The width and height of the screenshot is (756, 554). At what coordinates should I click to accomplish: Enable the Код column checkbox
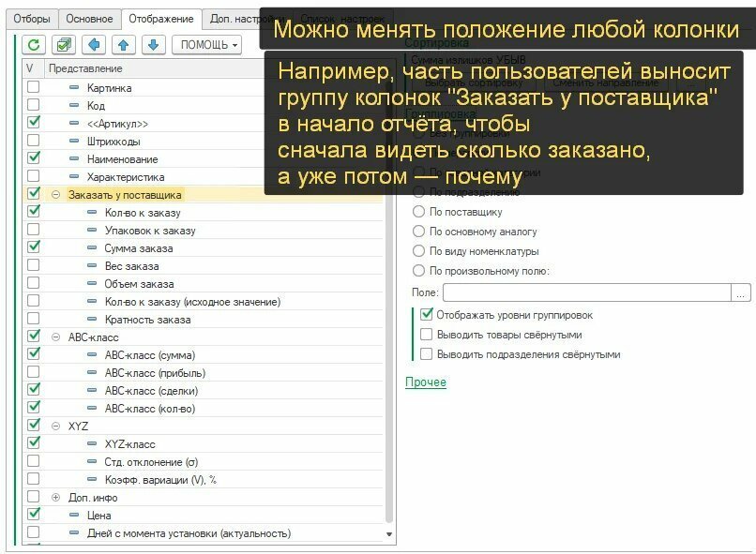point(33,105)
